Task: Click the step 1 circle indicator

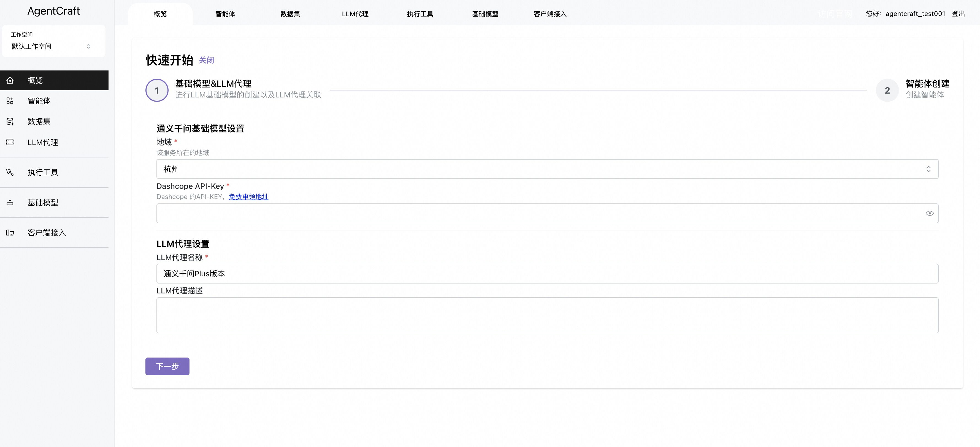Action: point(157,91)
